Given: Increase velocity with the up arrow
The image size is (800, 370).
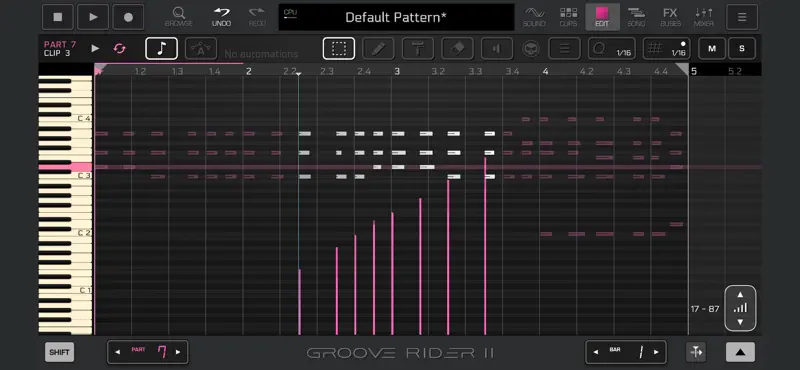Looking at the screenshot, I should [x=740, y=294].
